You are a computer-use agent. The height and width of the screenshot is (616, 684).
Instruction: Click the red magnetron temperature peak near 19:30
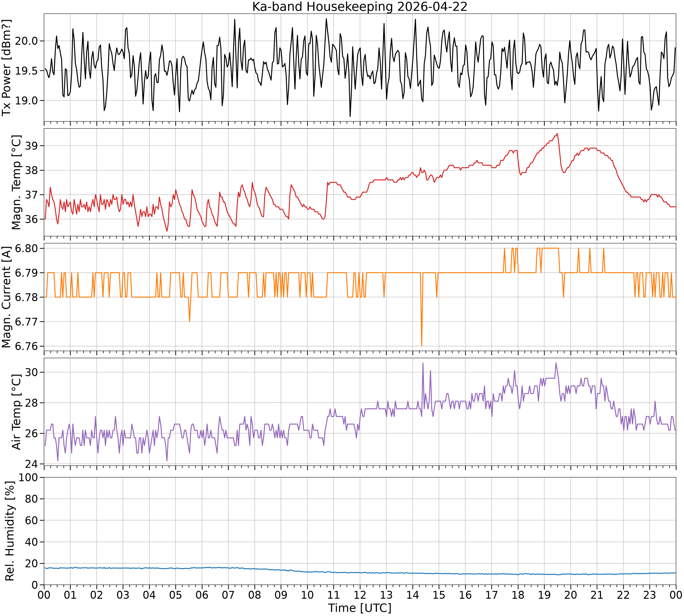pos(557,134)
